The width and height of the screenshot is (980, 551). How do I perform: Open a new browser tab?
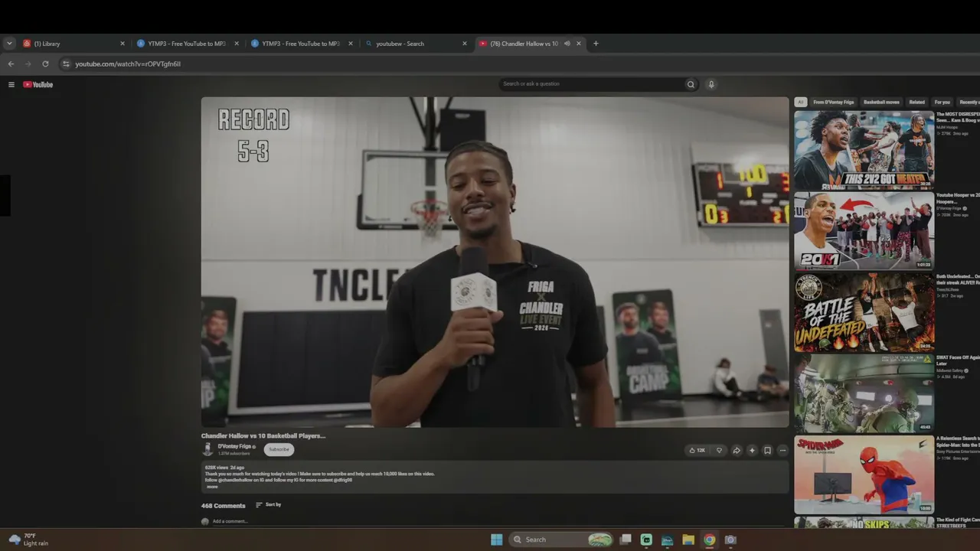click(596, 44)
